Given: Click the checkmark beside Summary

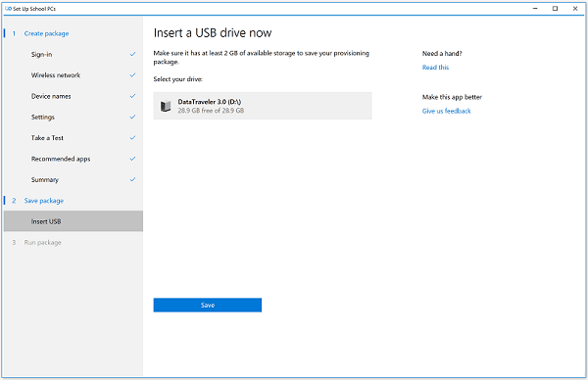Looking at the screenshot, I should tap(132, 180).
